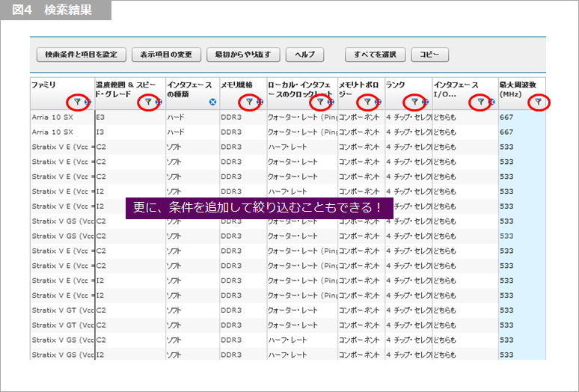The width and height of the screenshot is (579, 392).
Task: Click コンポーネント in the Arria E3 row
Action: (x=359, y=117)
